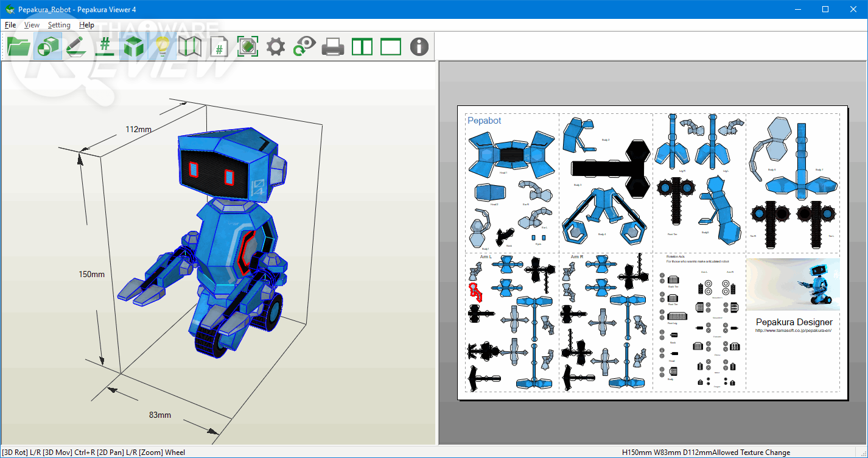
Task: Switch to single-pane window layout
Action: [391, 46]
